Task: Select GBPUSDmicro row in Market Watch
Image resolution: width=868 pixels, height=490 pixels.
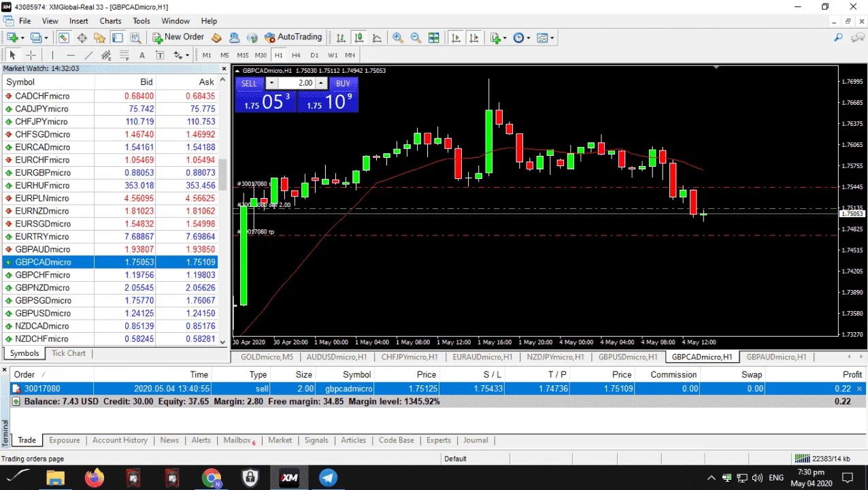Action: tap(109, 313)
